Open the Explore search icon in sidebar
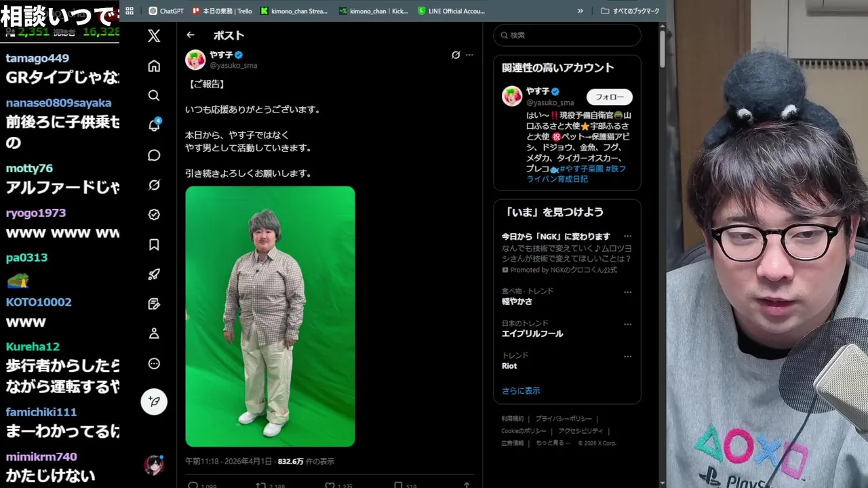The image size is (868, 488). [x=154, y=96]
